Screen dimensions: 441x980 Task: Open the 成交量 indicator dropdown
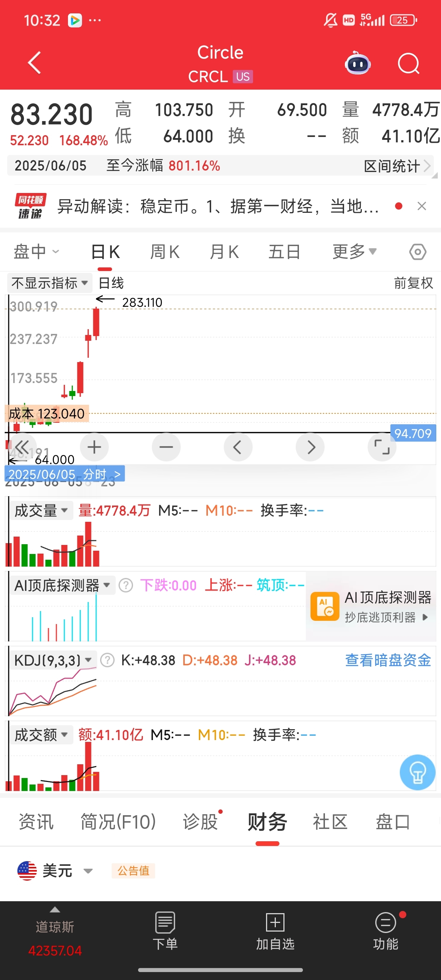tap(41, 510)
